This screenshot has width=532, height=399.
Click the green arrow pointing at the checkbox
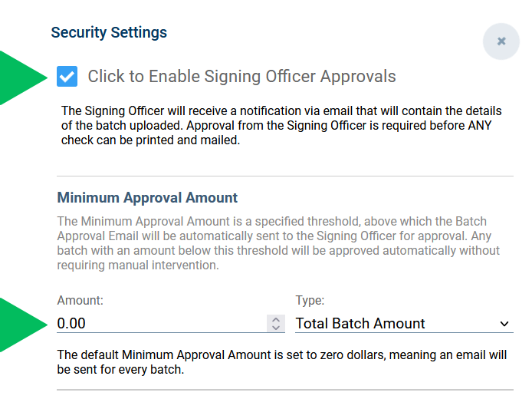click(x=24, y=77)
